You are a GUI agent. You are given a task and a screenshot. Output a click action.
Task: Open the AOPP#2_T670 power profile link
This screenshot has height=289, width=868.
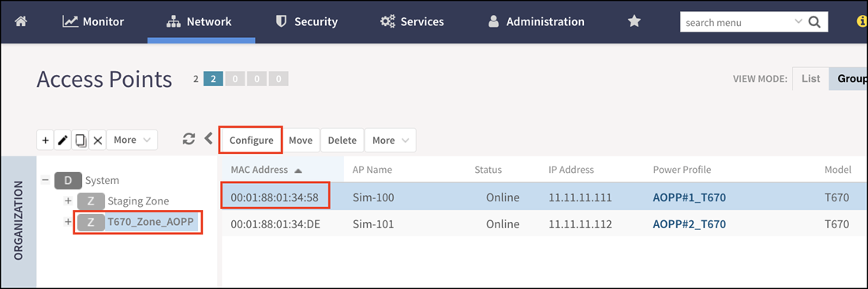pos(689,224)
